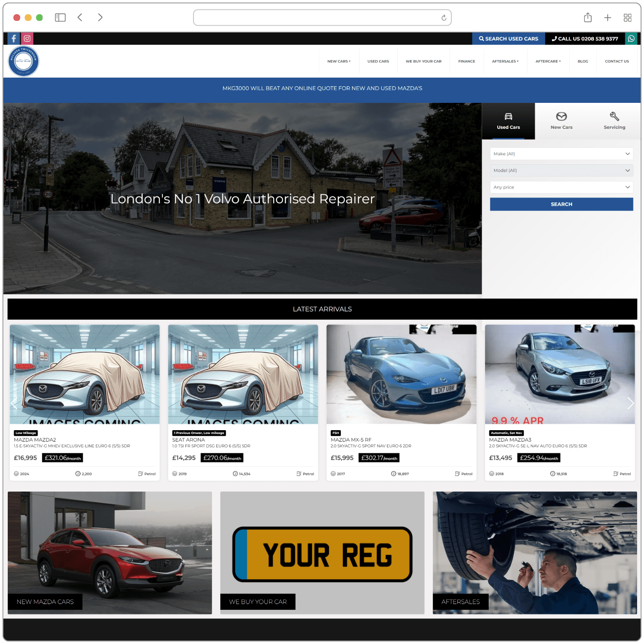Open the Instagram profile icon
644x644 pixels.
pos(27,39)
